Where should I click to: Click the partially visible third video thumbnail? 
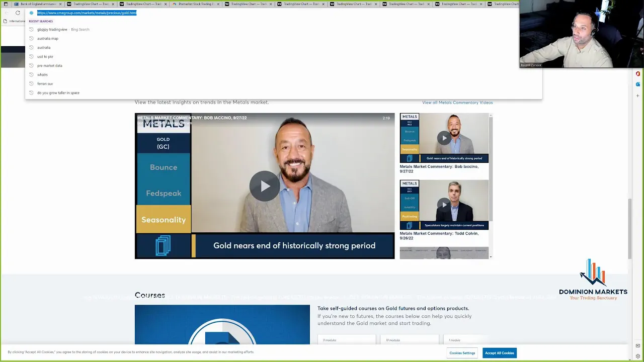click(444, 253)
